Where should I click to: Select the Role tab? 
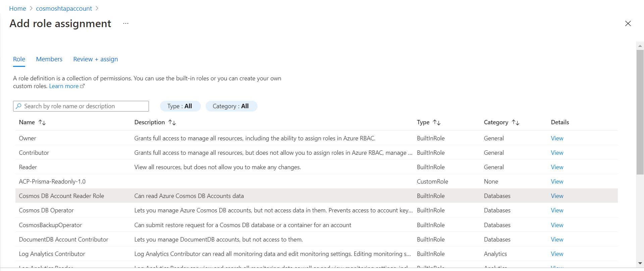(x=19, y=59)
